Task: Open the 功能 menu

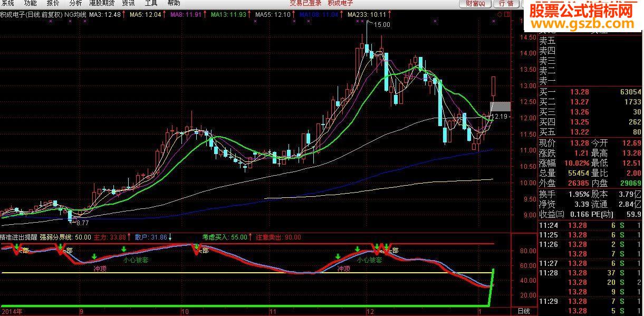Action: pos(31,3)
